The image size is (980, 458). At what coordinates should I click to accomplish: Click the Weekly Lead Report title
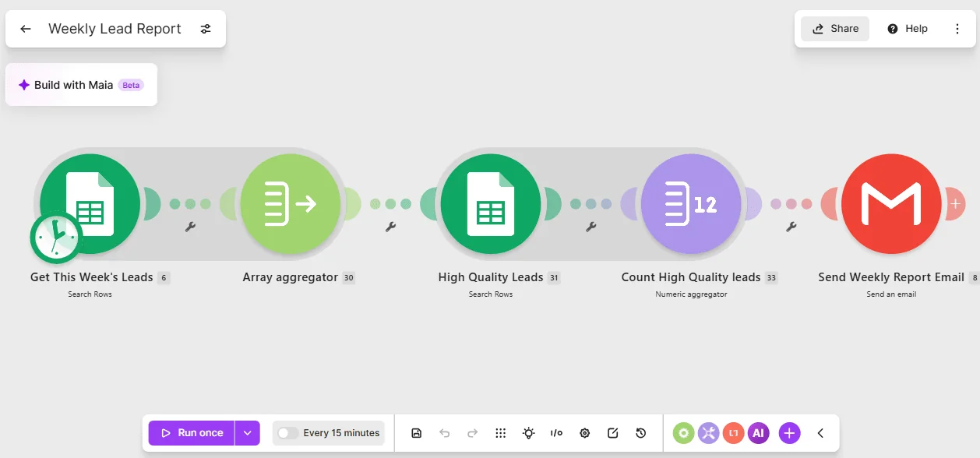point(115,29)
